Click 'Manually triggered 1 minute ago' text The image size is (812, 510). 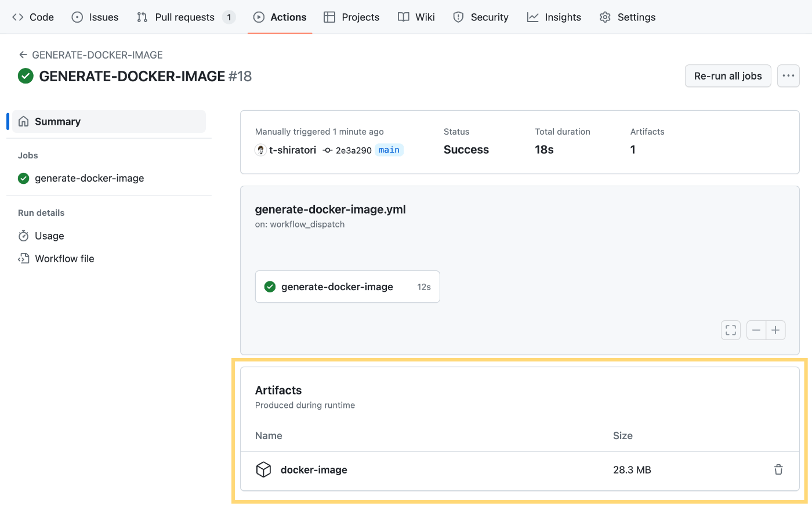(320, 132)
